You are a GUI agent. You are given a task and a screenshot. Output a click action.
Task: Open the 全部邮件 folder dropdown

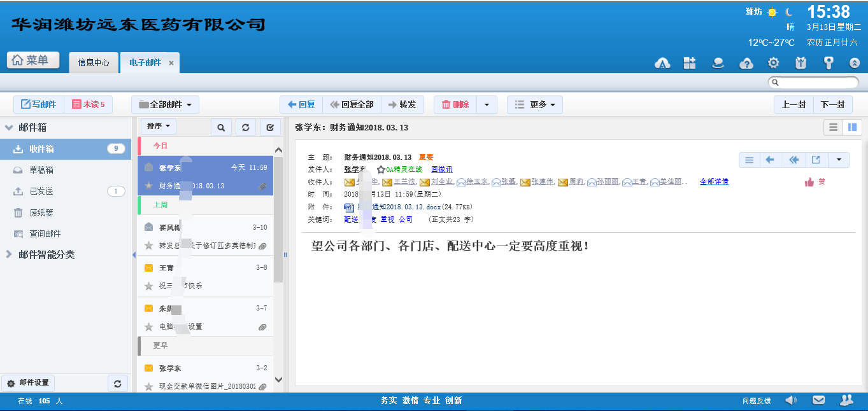[x=166, y=105]
